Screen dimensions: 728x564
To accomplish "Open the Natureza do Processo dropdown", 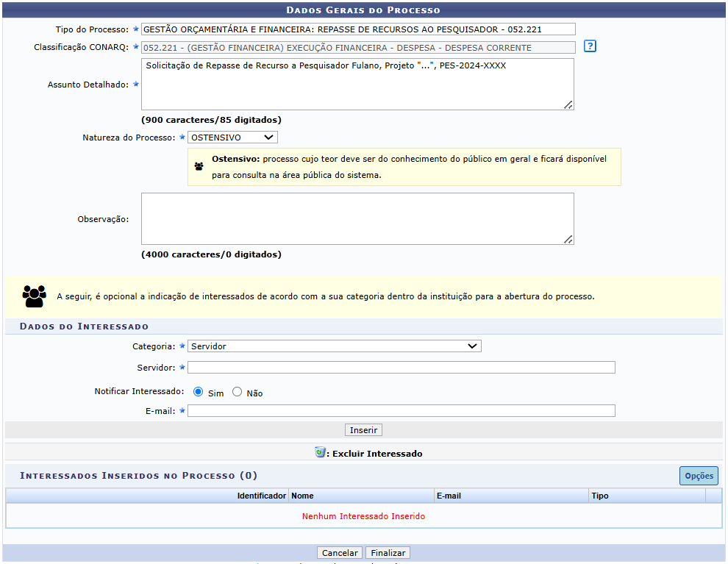I will coord(232,138).
